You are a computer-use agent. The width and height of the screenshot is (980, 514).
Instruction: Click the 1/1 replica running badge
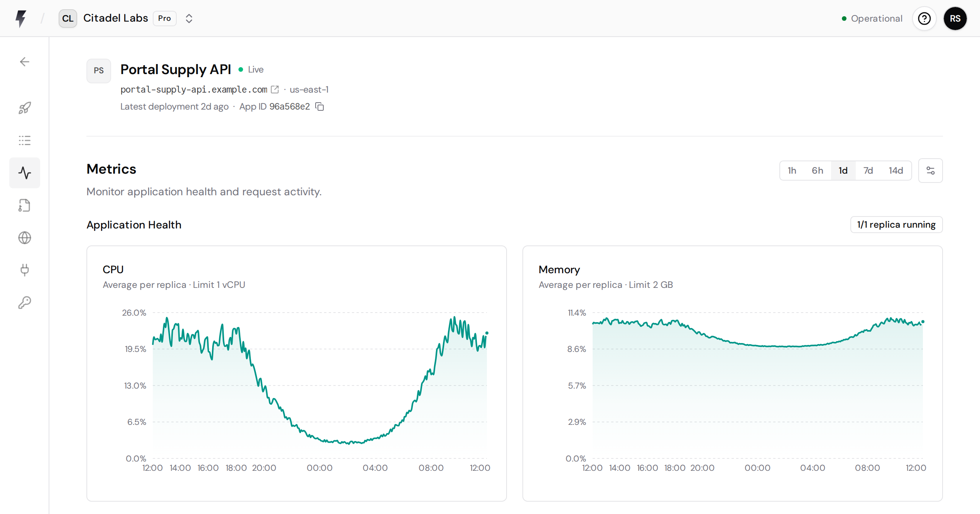tap(896, 225)
